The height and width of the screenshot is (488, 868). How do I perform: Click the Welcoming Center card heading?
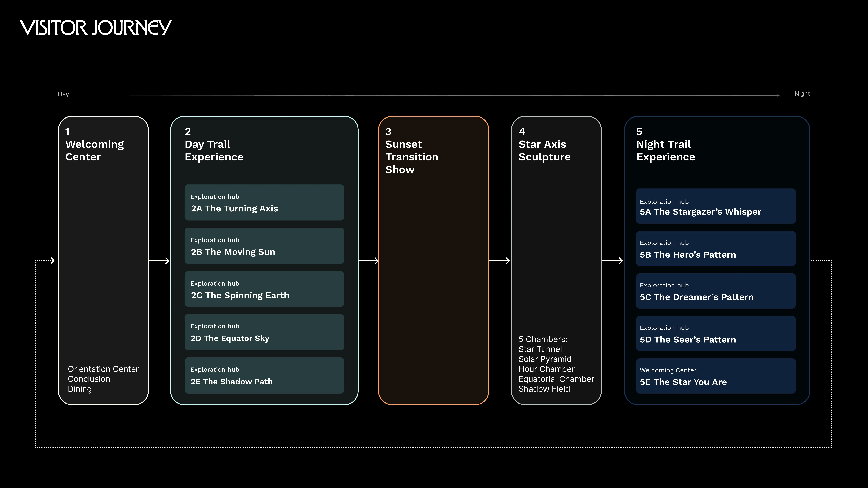(x=95, y=151)
